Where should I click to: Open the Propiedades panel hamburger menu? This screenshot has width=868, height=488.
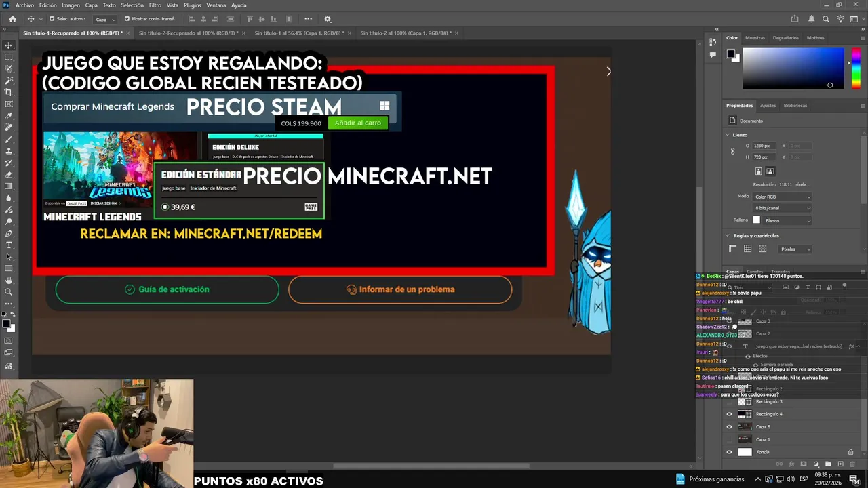click(x=863, y=106)
